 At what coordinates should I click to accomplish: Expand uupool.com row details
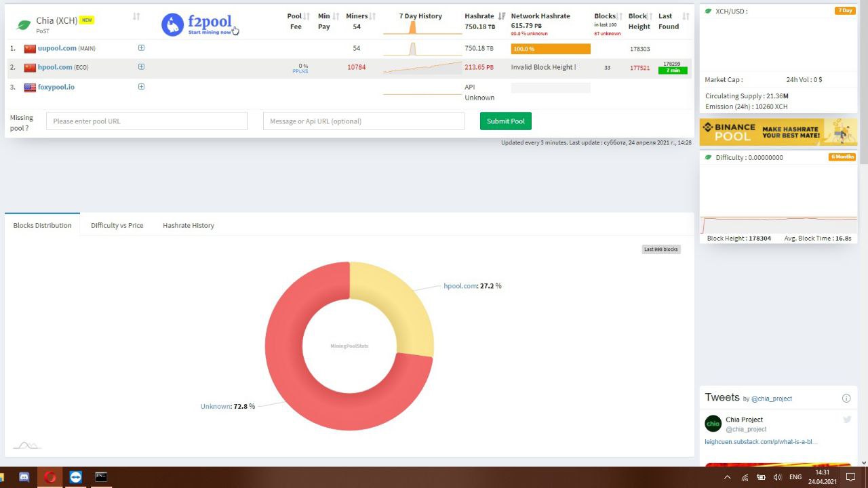[x=141, y=48]
